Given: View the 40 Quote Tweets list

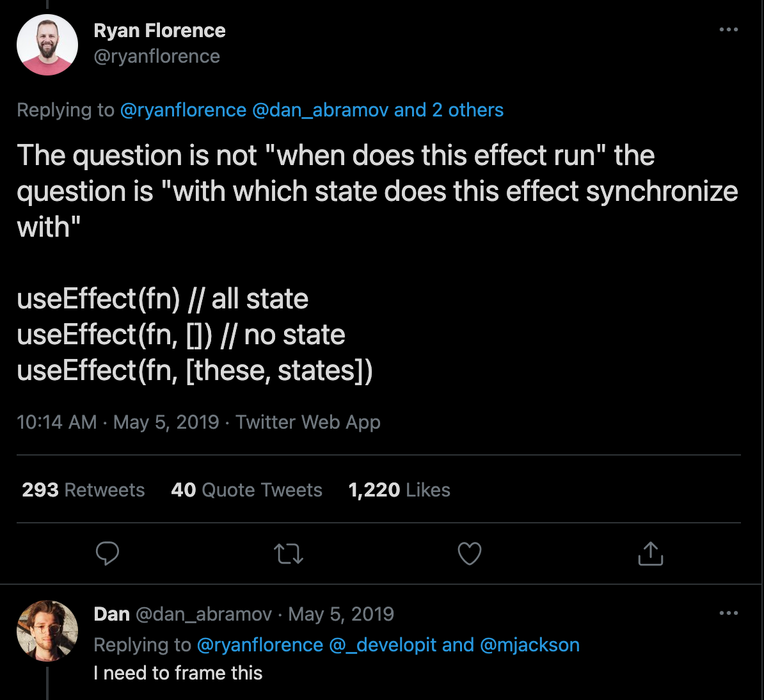Looking at the screenshot, I should tap(246, 490).
